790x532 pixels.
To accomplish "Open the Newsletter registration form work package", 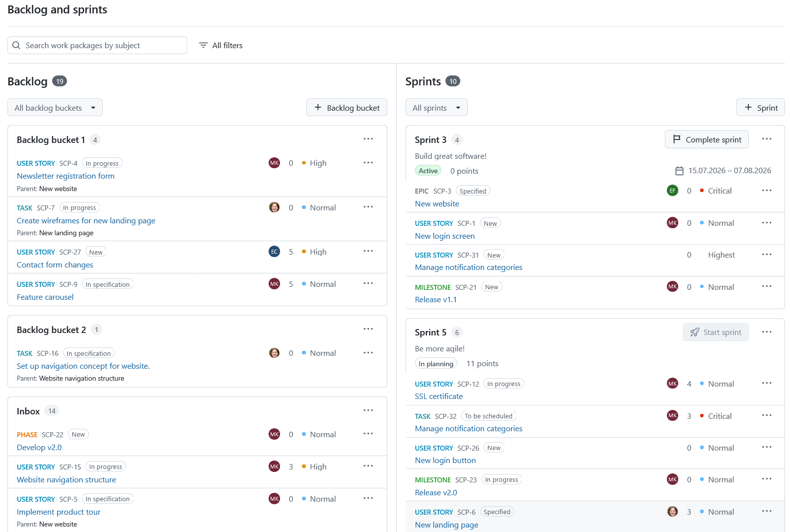I will 66,176.
